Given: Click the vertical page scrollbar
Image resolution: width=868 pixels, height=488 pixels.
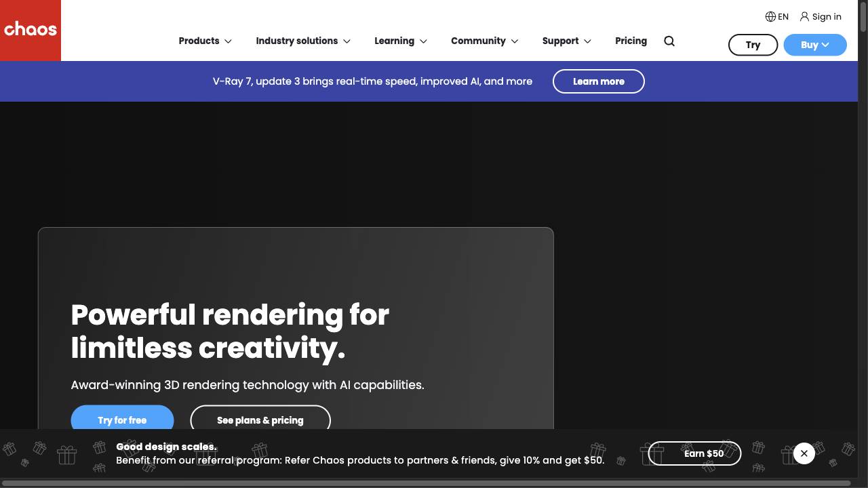Looking at the screenshot, I should click(x=863, y=17).
